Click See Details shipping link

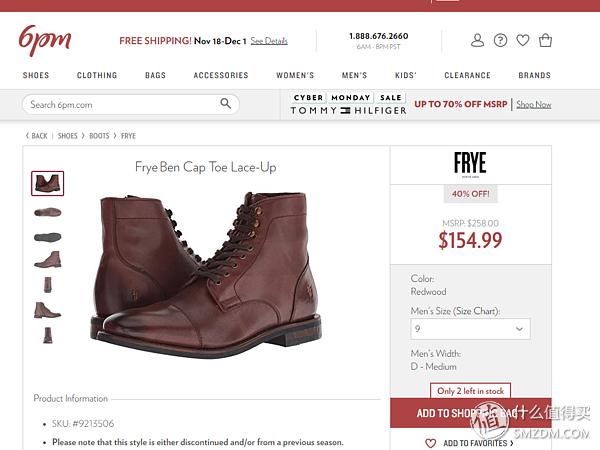point(269,41)
